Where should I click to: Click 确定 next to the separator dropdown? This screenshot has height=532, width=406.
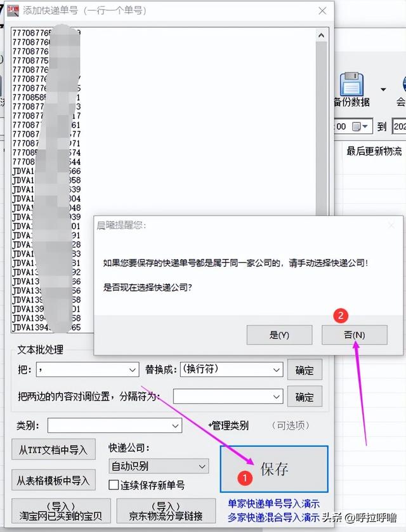(x=304, y=396)
